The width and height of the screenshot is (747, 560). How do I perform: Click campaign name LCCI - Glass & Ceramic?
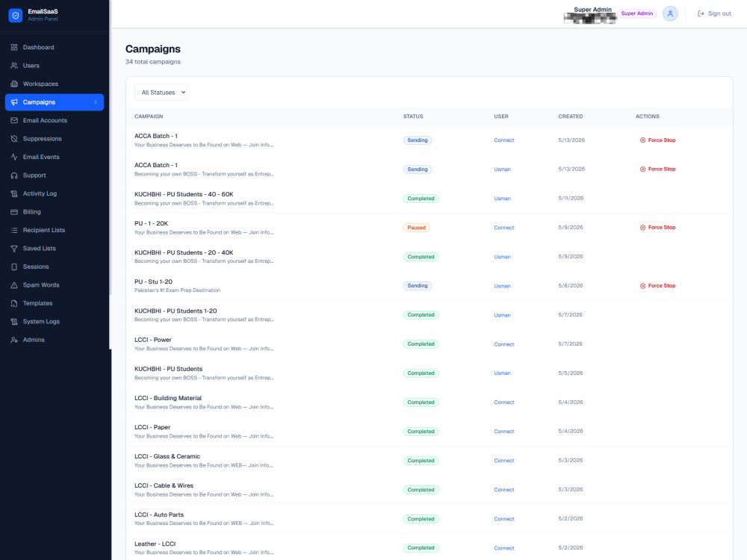coord(167,456)
